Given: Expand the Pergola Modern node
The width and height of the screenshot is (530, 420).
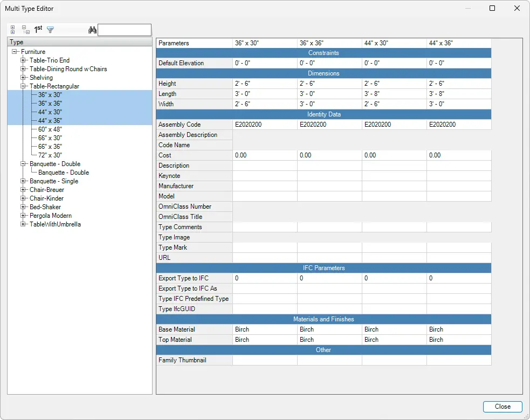Looking at the screenshot, I should point(22,216).
